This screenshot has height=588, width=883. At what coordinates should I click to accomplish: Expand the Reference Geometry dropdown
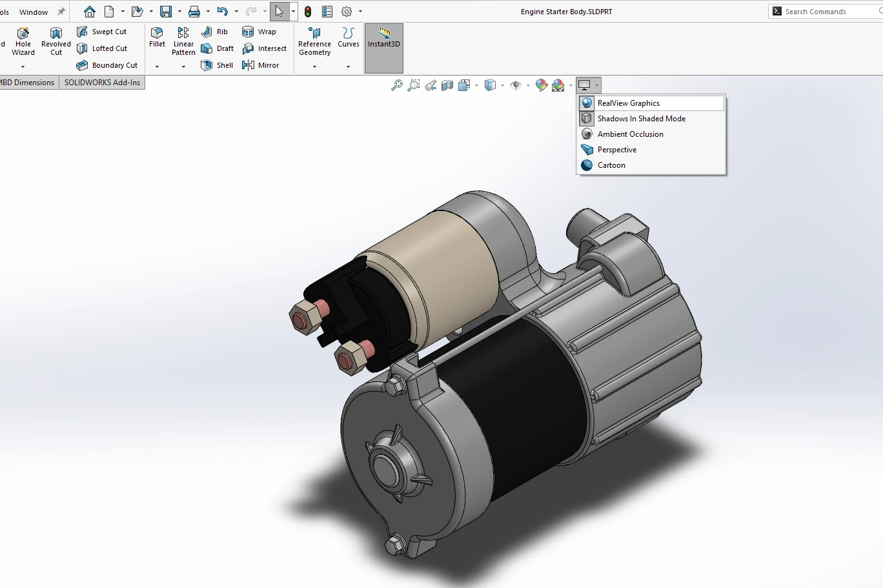314,66
